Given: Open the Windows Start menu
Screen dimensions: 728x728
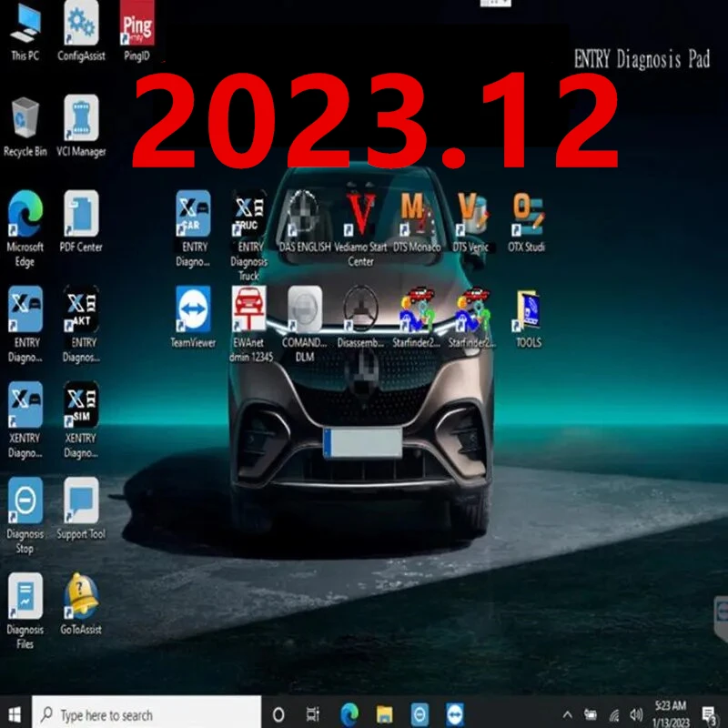Looking at the screenshot, I should [15, 714].
